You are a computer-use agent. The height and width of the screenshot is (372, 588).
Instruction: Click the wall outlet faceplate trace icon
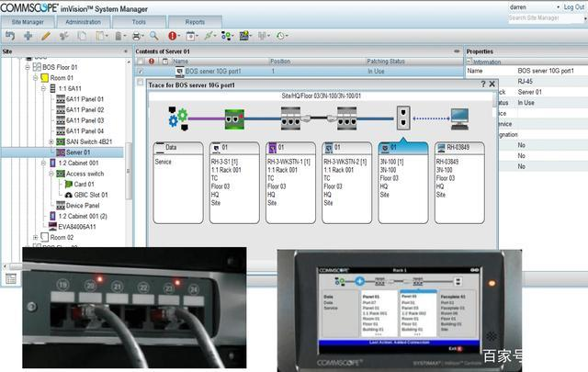pos(403,118)
